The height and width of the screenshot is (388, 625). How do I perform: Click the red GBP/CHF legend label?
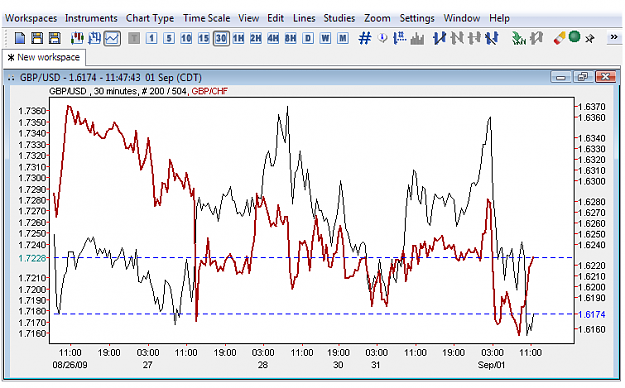[210, 91]
